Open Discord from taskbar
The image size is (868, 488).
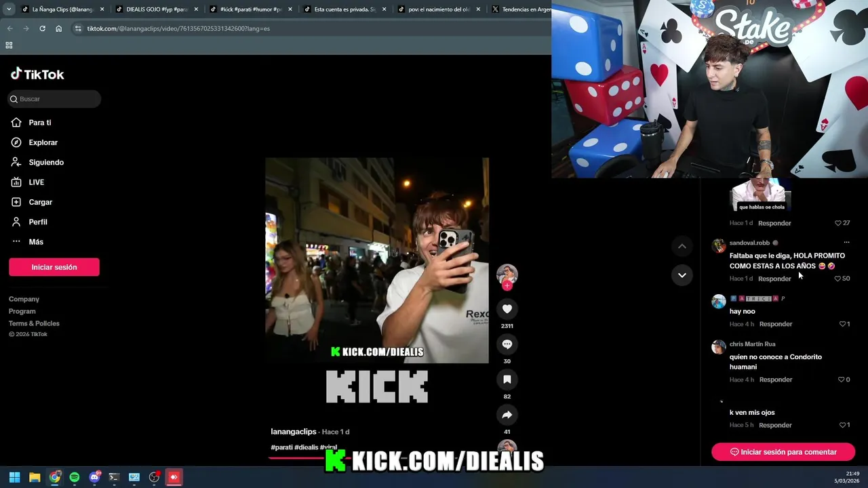tap(94, 477)
